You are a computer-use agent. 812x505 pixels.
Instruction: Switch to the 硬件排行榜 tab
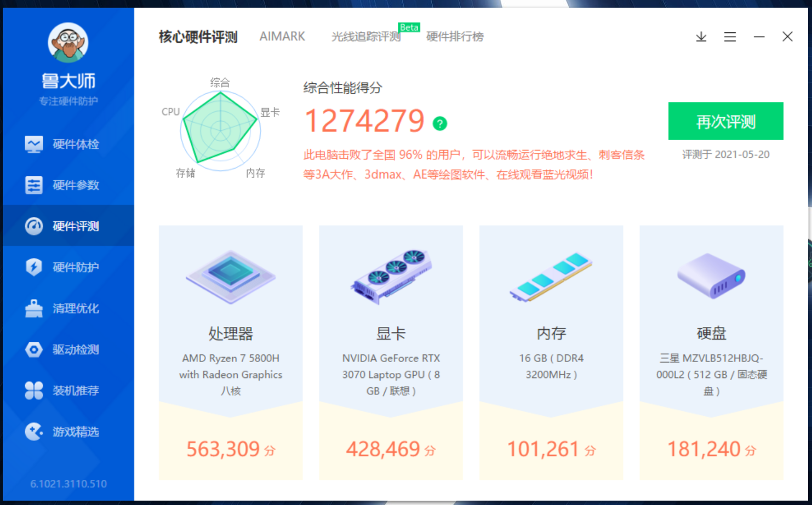[455, 37]
